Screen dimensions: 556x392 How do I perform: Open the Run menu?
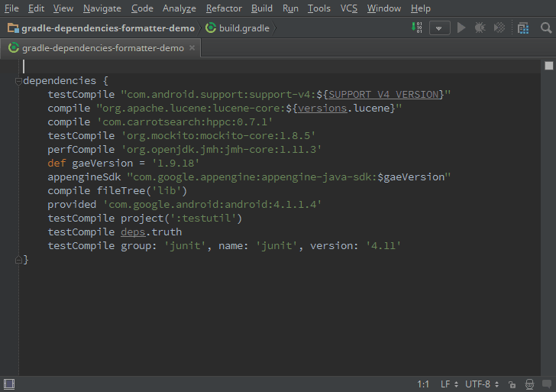290,8
